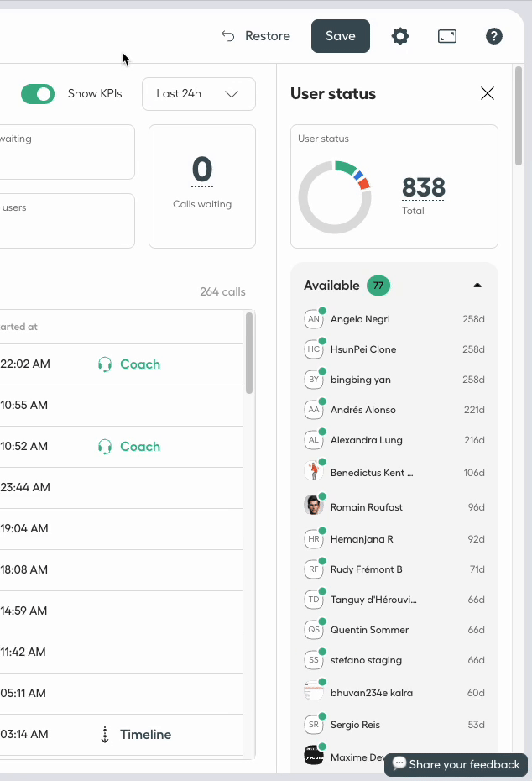Click the Calls waiting KPI card
Image resolution: width=532 pixels, height=781 pixels.
coord(202,186)
